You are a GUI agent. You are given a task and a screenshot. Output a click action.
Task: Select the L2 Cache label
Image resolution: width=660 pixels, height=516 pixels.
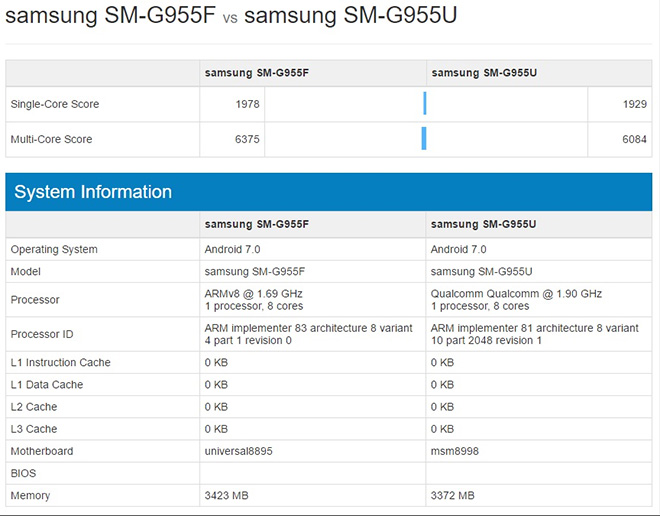tap(34, 407)
